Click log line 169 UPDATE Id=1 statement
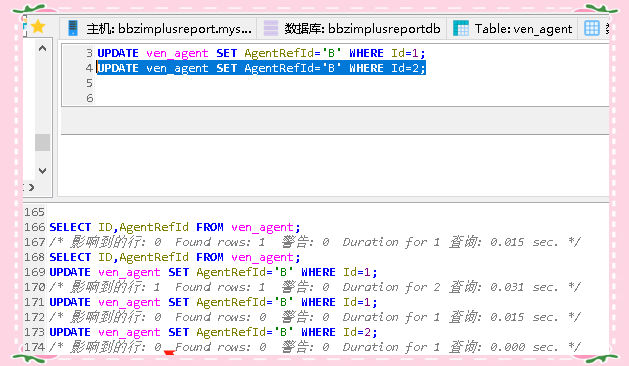Screen dimensions: 629x366 213,272
